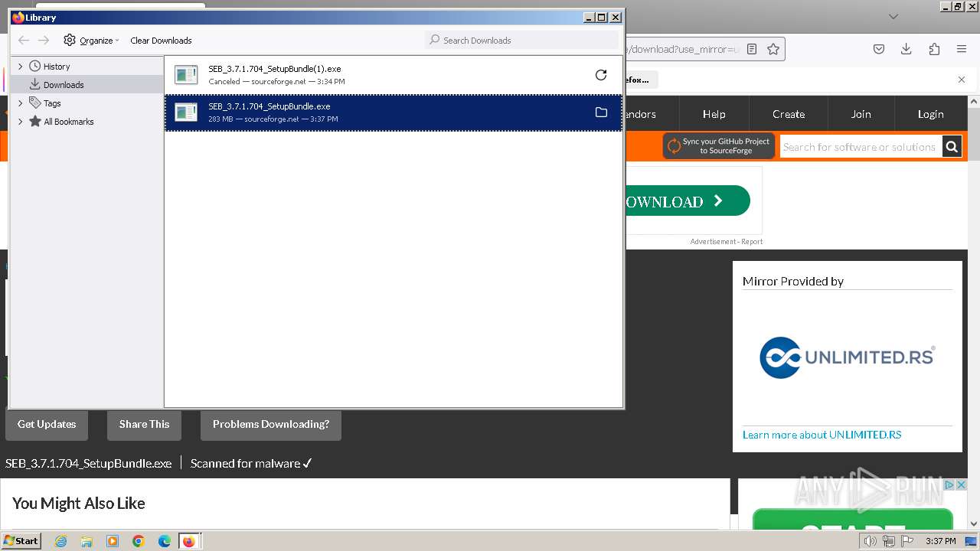The image size is (980, 551).
Task: Toggle reader view in Firefox address bar
Action: point(752,49)
